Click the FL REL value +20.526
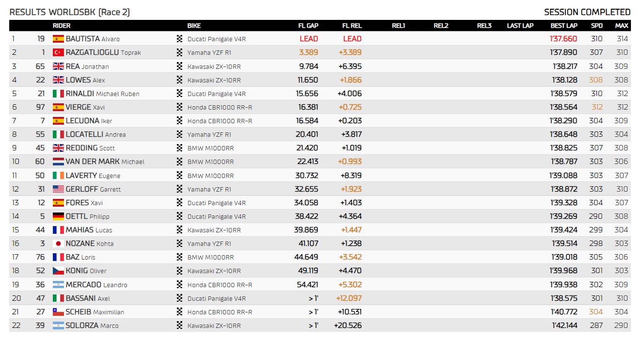 pyautogui.click(x=348, y=326)
